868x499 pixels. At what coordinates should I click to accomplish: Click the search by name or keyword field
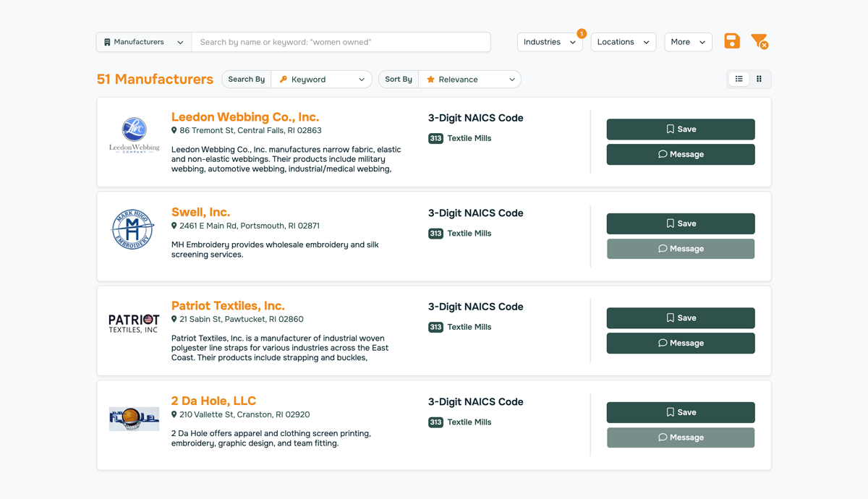(x=341, y=42)
